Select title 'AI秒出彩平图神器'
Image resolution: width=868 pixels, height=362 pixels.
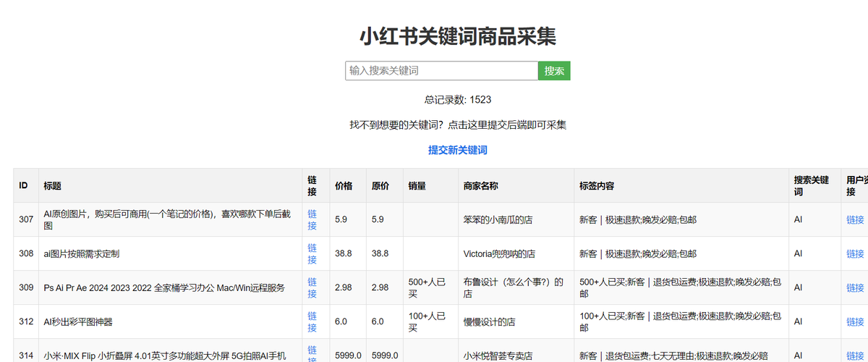coord(78,321)
